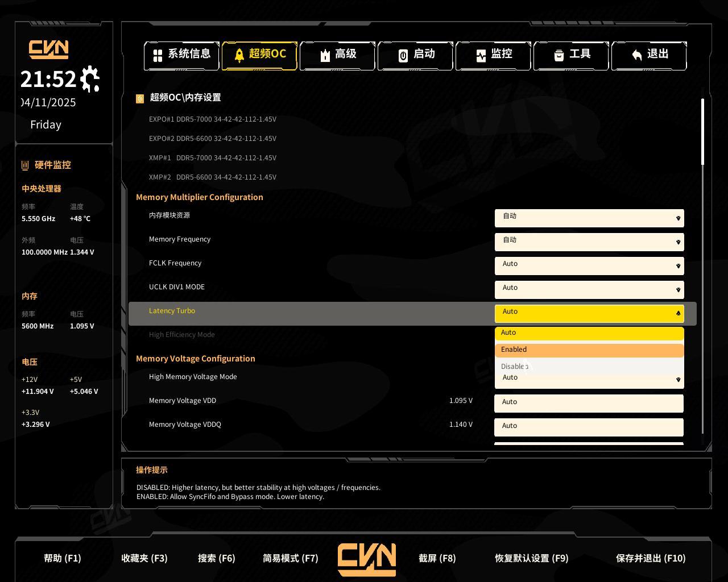Image resolution: width=728 pixels, height=582 pixels.
Task: Open the 工具 tab
Action: tap(571, 56)
